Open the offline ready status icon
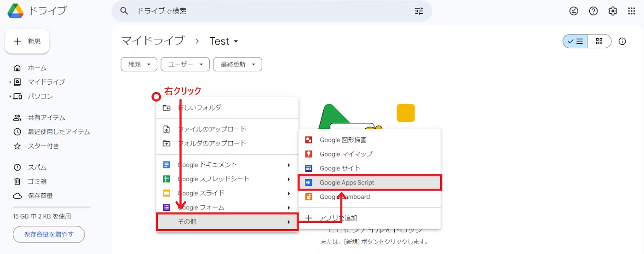 (x=574, y=11)
